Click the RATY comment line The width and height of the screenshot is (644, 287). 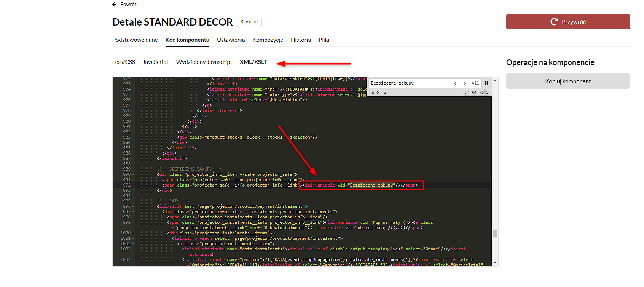click(x=173, y=201)
